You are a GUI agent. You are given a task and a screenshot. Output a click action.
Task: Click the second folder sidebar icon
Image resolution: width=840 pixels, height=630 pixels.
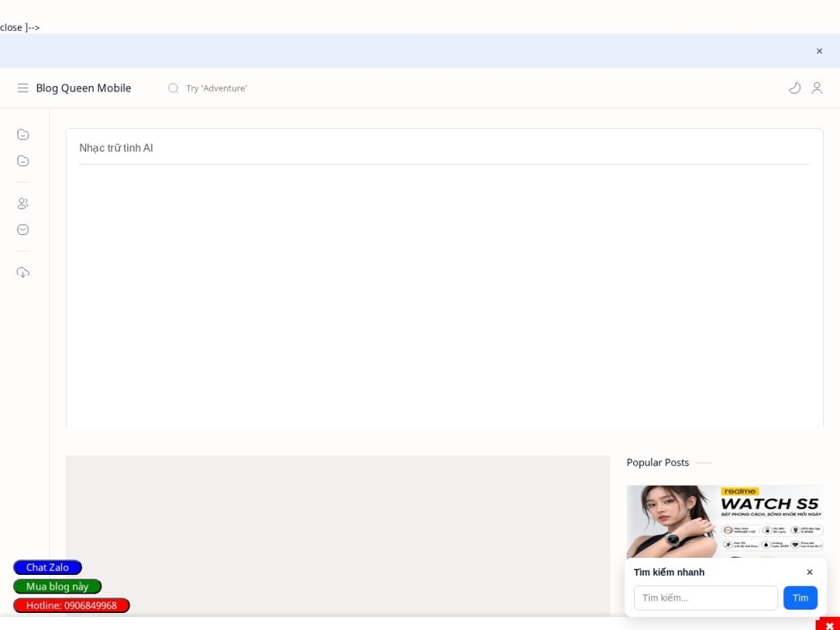click(23, 161)
